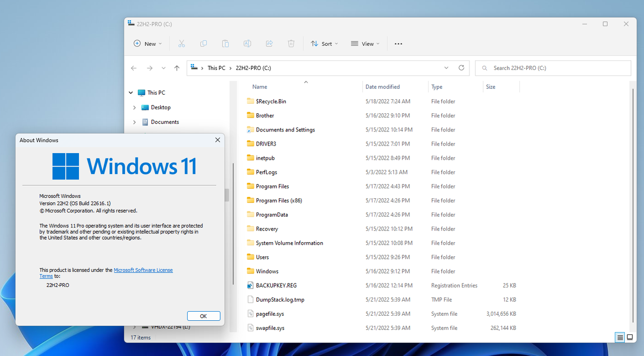Click the Cut scissors icon in toolbar
Screen dimensions: 644x356
(x=182, y=44)
